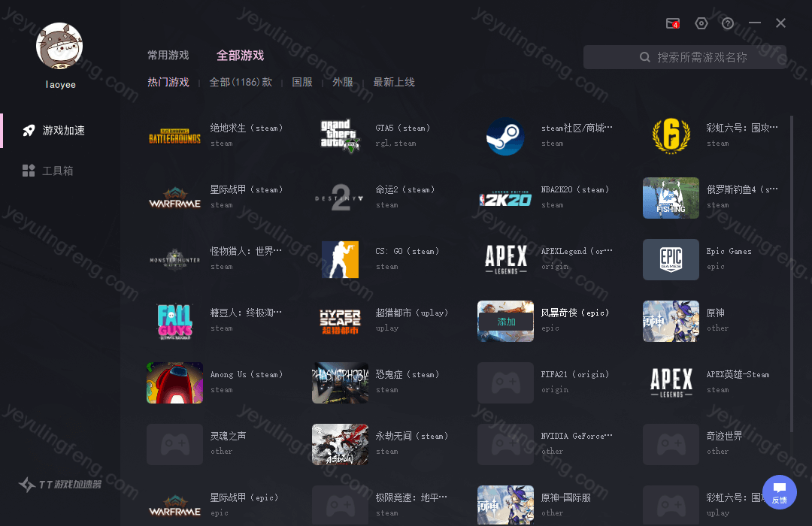Select the 最新上线 filter
This screenshot has width=812, height=526.
pyautogui.click(x=393, y=83)
